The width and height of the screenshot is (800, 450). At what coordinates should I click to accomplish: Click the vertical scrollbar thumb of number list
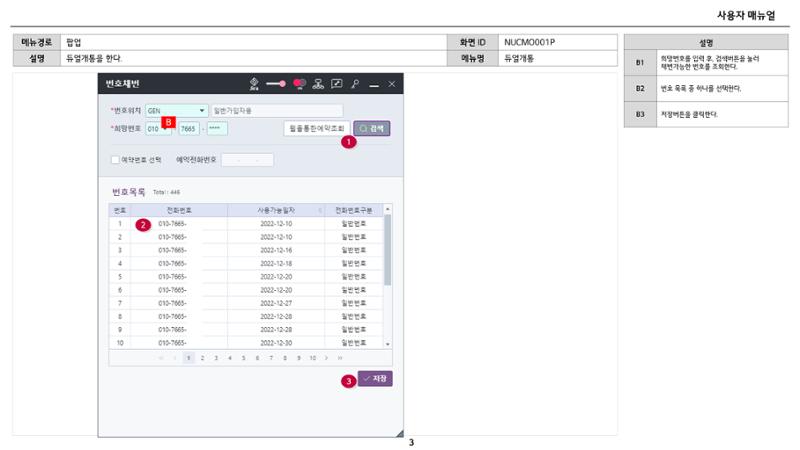point(388,250)
